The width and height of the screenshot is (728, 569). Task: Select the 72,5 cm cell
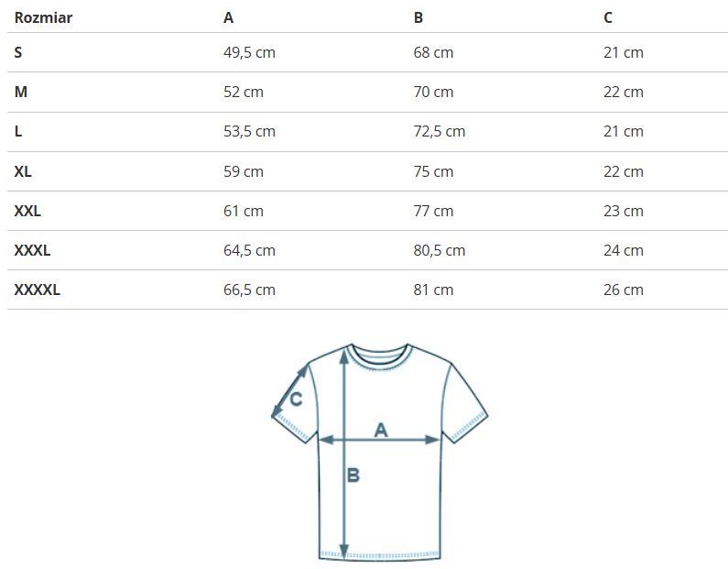pos(440,131)
